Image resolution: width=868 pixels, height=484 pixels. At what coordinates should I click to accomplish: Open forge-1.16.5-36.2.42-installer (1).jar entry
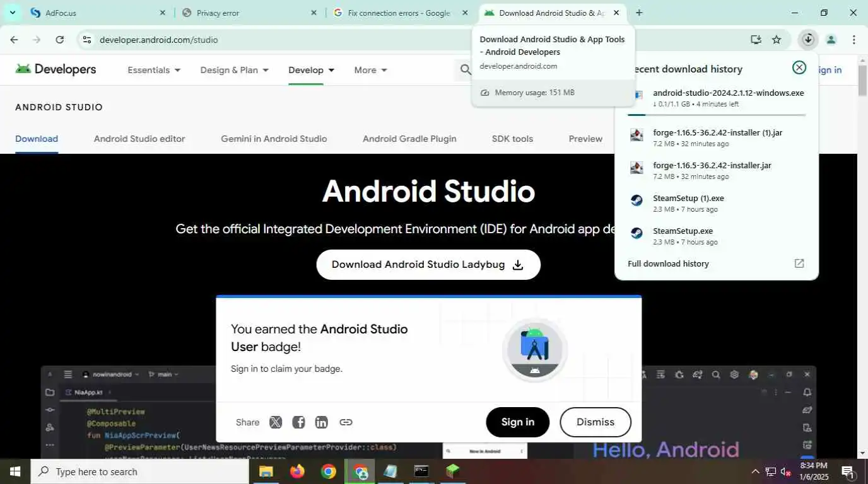coord(717,138)
